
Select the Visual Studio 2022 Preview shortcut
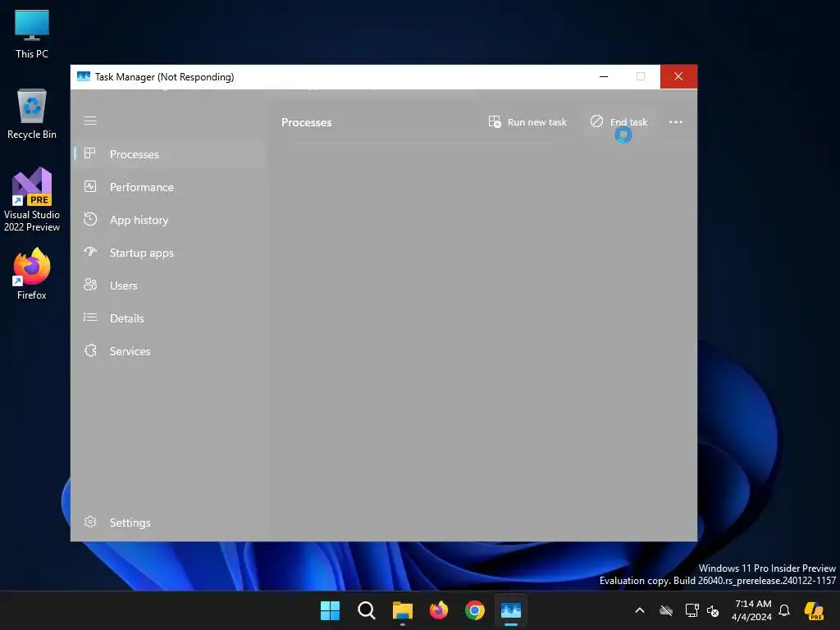tap(32, 200)
